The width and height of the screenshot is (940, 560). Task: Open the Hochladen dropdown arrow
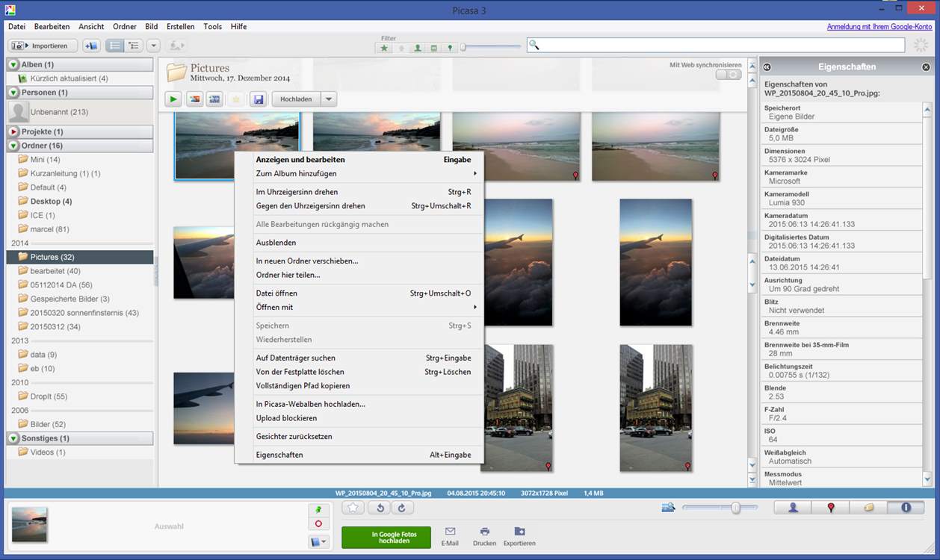329,99
